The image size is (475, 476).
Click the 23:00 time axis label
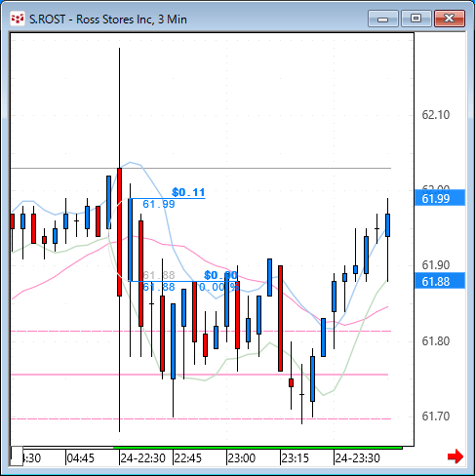pyautogui.click(x=242, y=458)
